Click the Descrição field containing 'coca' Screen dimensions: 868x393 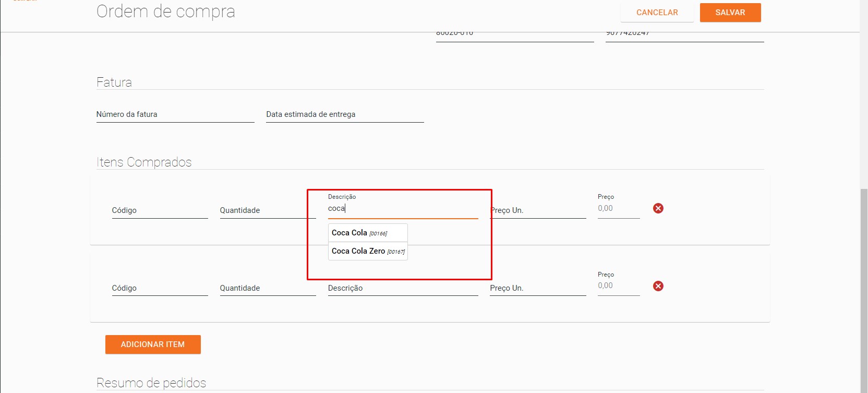click(x=403, y=208)
